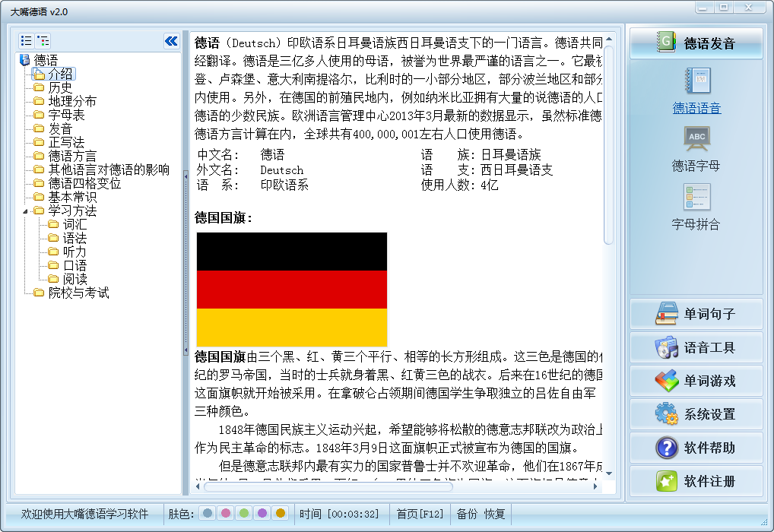Click 首页[F12] in the status bar

pos(420,514)
